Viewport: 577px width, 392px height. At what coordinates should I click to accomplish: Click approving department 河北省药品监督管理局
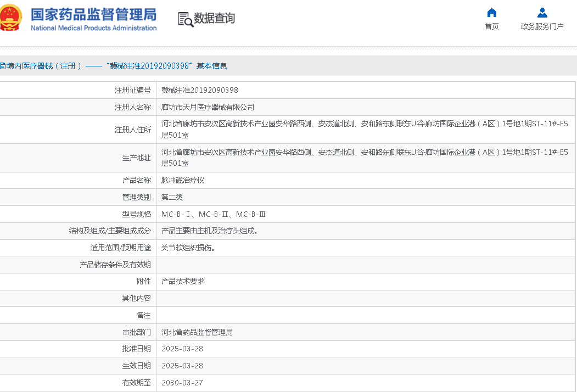coord(197,332)
